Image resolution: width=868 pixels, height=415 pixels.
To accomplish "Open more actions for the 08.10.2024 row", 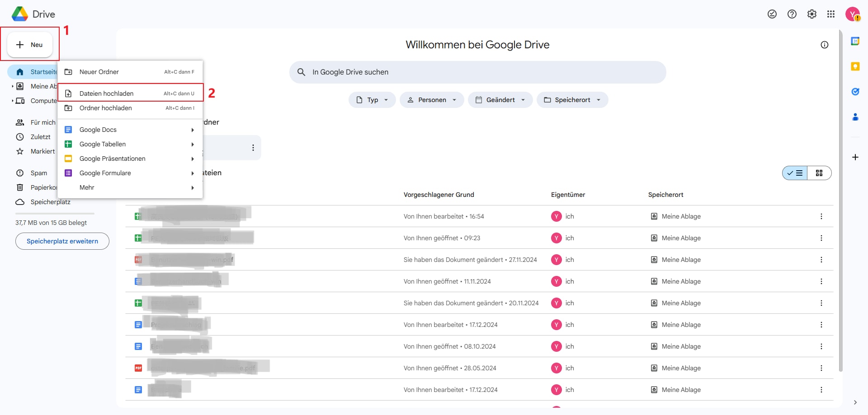I will [821, 346].
